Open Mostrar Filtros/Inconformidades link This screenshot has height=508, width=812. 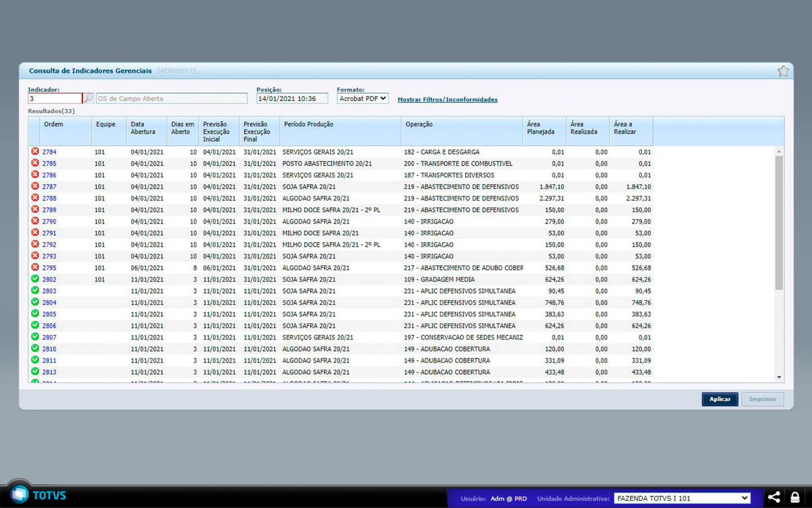click(447, 99)
